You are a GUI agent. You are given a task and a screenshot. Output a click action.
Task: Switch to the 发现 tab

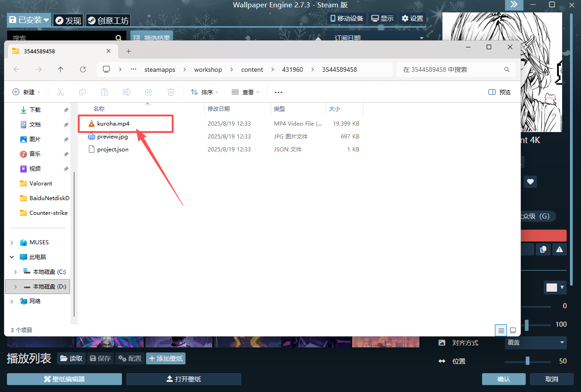pyautogui.click(x=68, y=20)
